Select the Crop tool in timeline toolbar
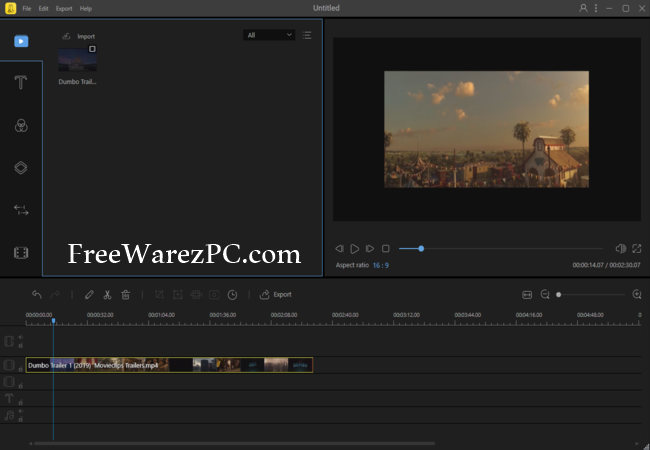Image resolution: width=650 pixels, height=450 pixels. [159, 295]
